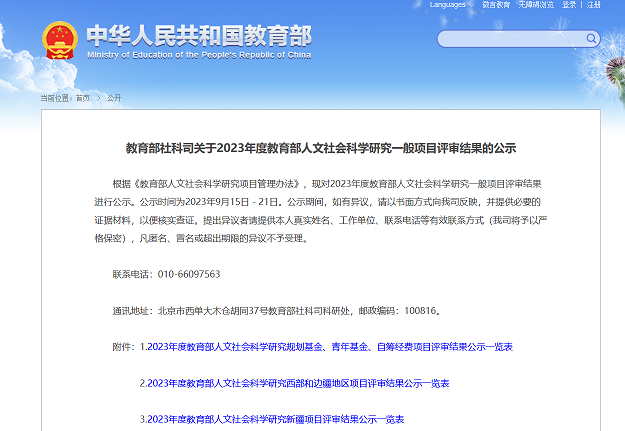Screen dimensions: 625x431
Task: Click the 中华人民共和国教育部 site title
Action: 198,35
